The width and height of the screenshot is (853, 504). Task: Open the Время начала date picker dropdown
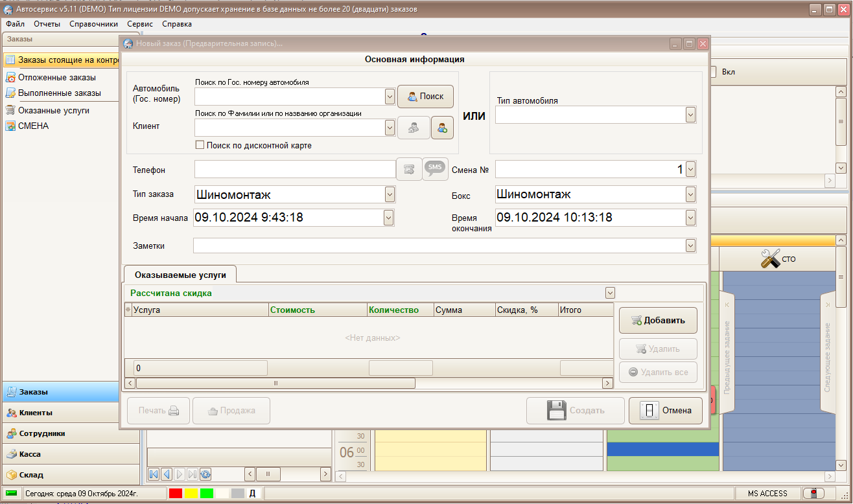tap(388, 218)
